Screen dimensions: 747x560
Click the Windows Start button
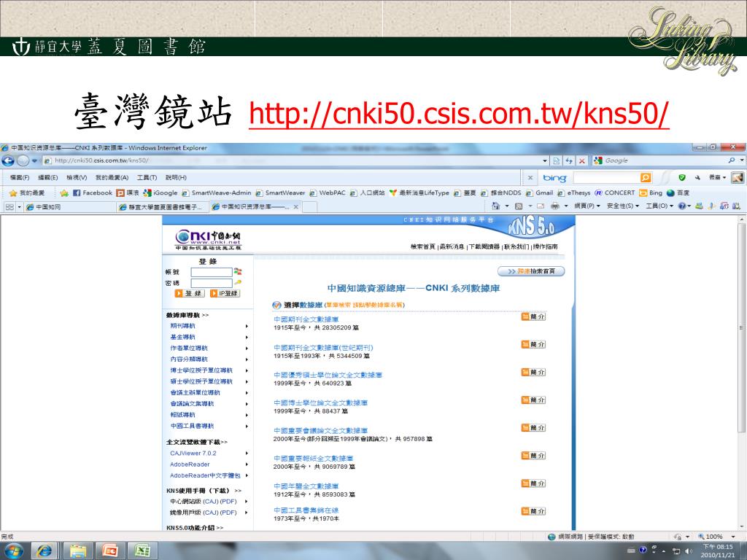click(13, 551)
